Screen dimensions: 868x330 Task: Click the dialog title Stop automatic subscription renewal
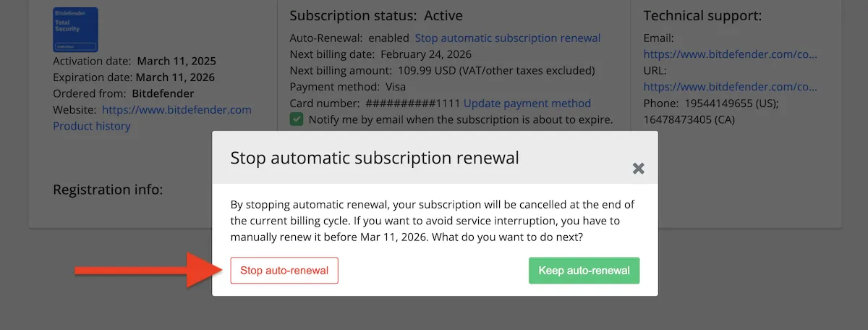click(x=375, y=158)
